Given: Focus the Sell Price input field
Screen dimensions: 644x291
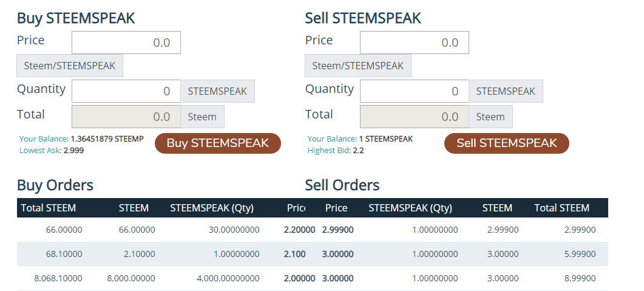Looking at the screenshot, I should [415, 43].
